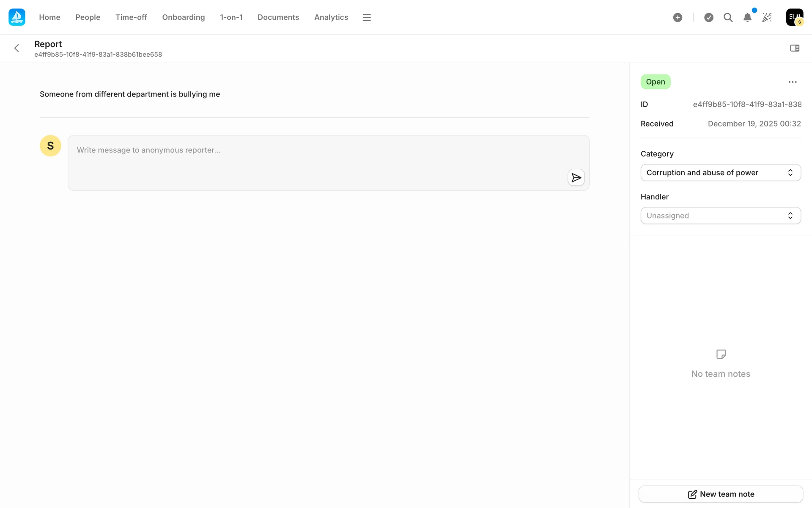Open the Analytics menu item
812x508 pixels.
331,17
